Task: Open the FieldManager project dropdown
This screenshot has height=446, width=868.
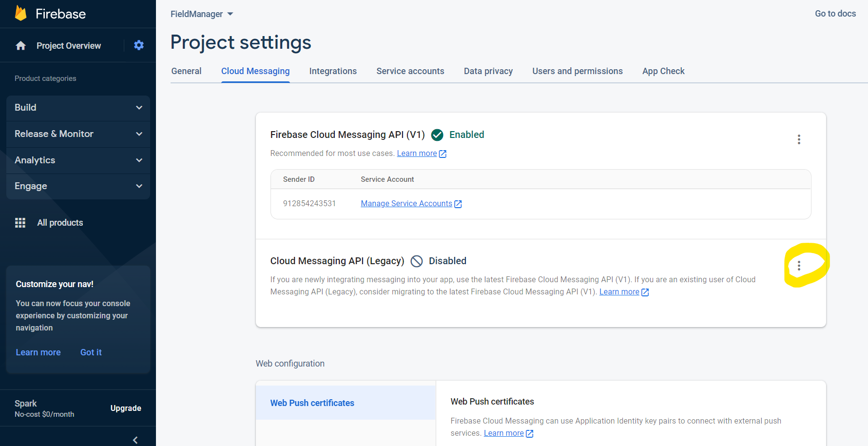Action: click(202, 14)
